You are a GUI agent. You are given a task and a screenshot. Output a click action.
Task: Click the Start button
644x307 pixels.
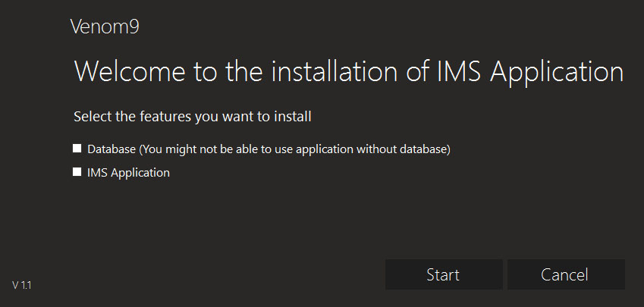444,274
